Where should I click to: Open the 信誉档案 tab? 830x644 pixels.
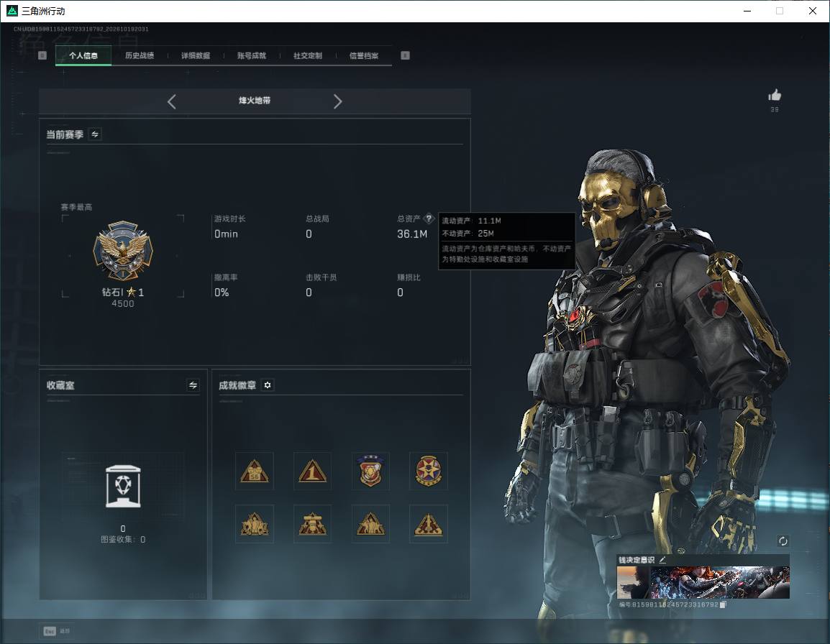coord(364,55)
